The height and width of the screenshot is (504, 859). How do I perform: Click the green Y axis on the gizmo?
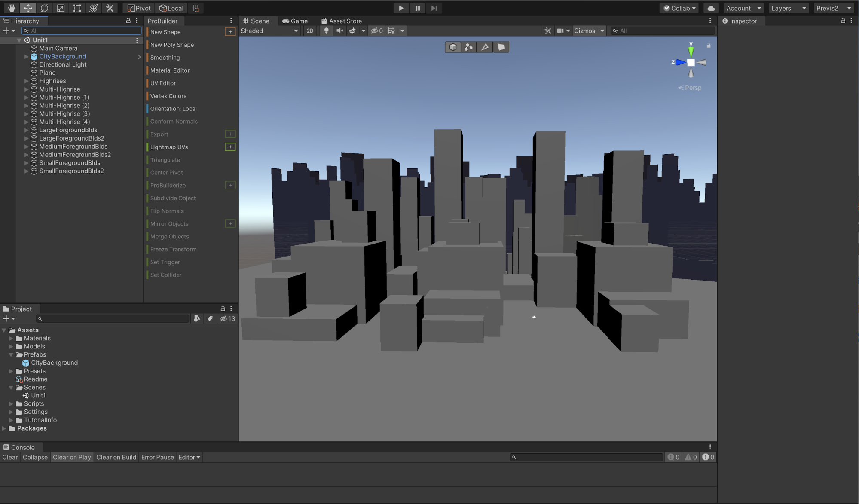click(691, 51)
